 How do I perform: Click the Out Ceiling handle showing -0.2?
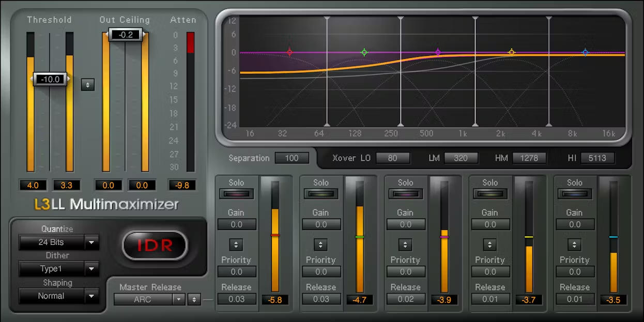(x=125, y=35)
